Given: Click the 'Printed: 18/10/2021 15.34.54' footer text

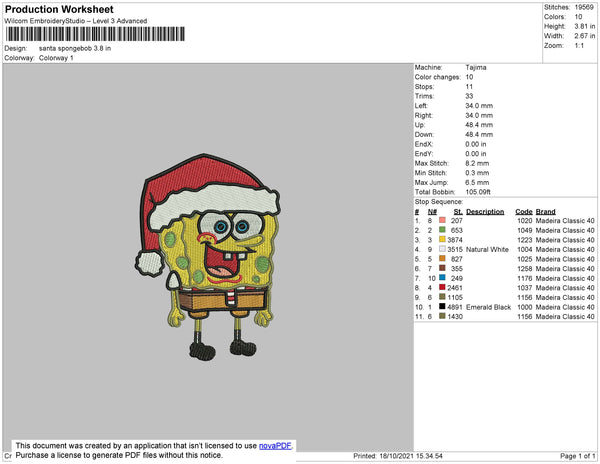Looking at the screenshot, I should tap(398, 456).
